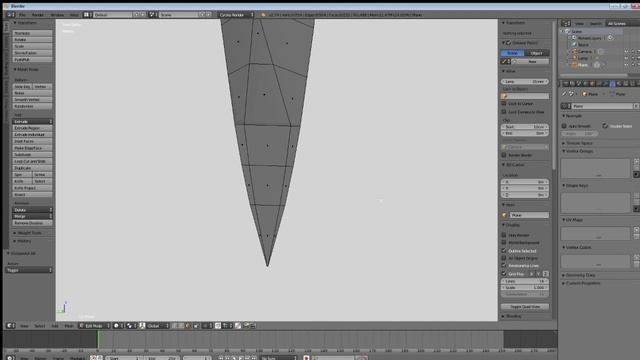
Task: Click the Plane mesh icon in outliner
Action: tap(574, 65)
